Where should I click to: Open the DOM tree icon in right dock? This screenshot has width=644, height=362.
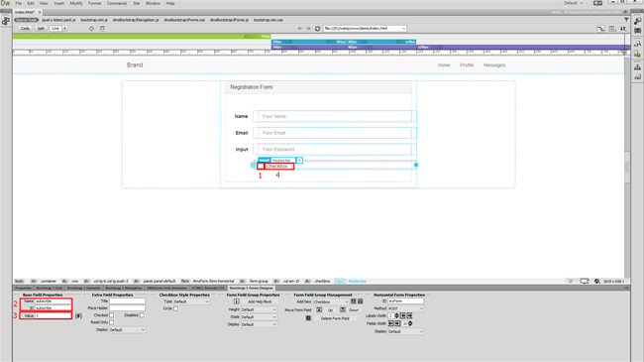pos(637,66)
